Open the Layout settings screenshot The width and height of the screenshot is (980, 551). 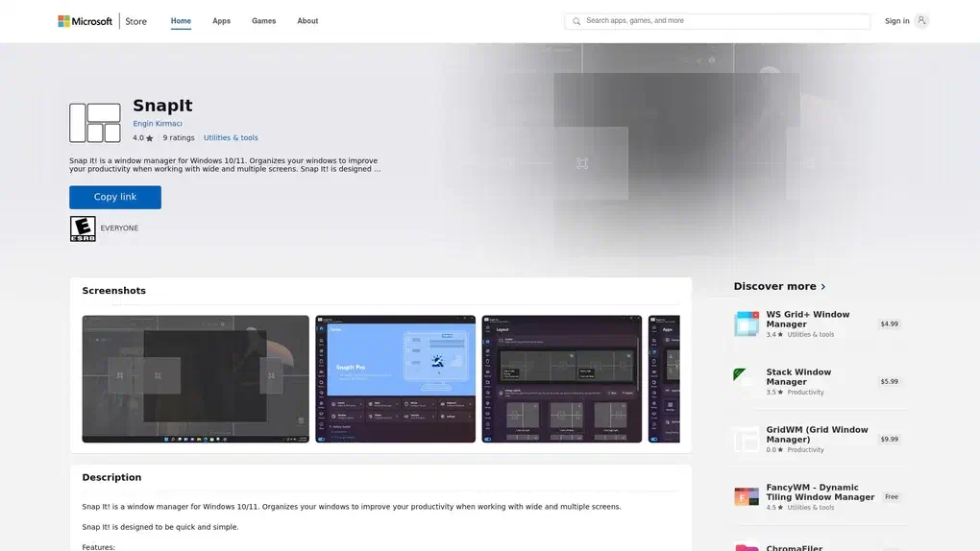pyautogui.click(x=561, y=378)
